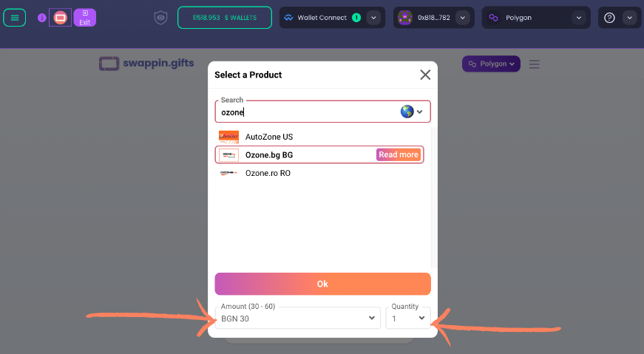Toggle the shield eye privacy icon
Image resolution: width=644 pixels, height=354 pixels.
point(160,18)
